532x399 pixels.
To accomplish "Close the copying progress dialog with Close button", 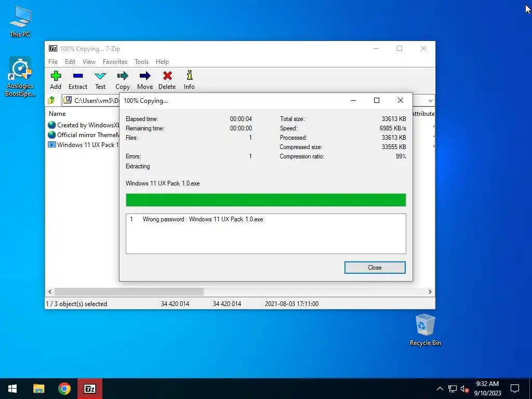I will pyautogui.click(x=375, y=268).
